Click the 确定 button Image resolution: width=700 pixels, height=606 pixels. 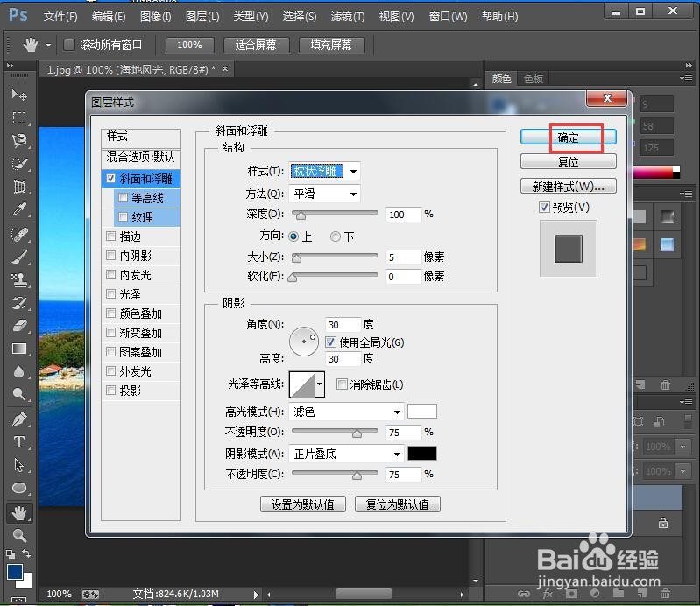568,137
